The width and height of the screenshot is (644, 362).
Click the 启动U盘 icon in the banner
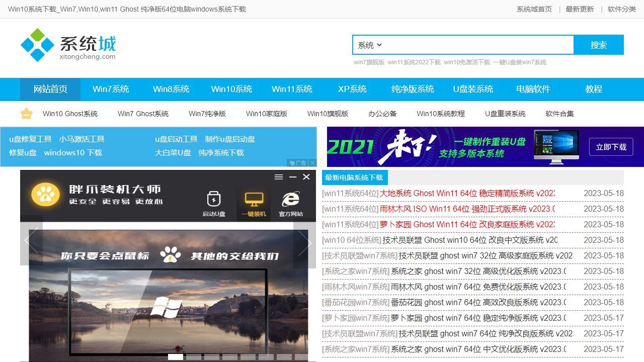pos(214,204)
